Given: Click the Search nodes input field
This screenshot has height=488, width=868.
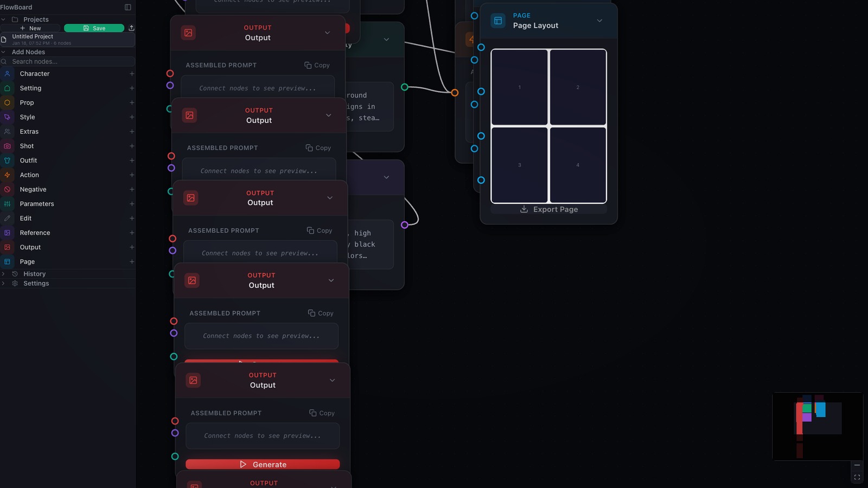Looking at the screenshot, I should pos(67,62).
